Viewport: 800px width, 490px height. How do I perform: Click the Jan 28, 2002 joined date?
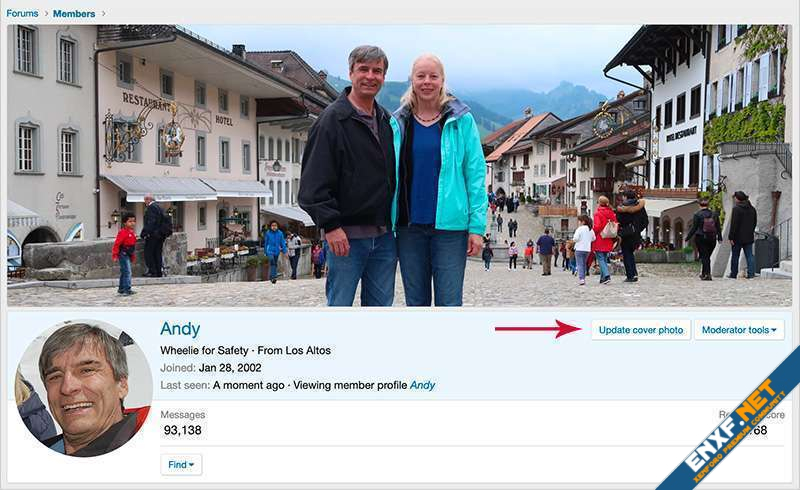tap(230, 368)
